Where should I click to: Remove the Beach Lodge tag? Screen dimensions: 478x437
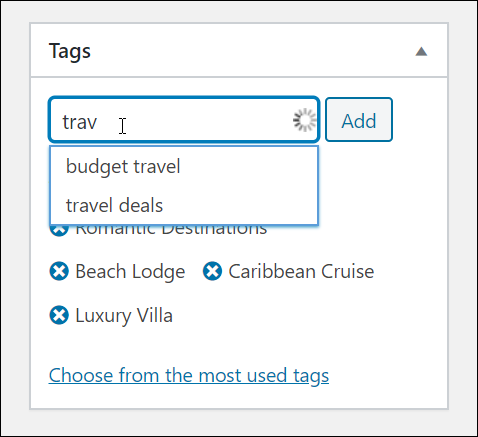point(59,271)
